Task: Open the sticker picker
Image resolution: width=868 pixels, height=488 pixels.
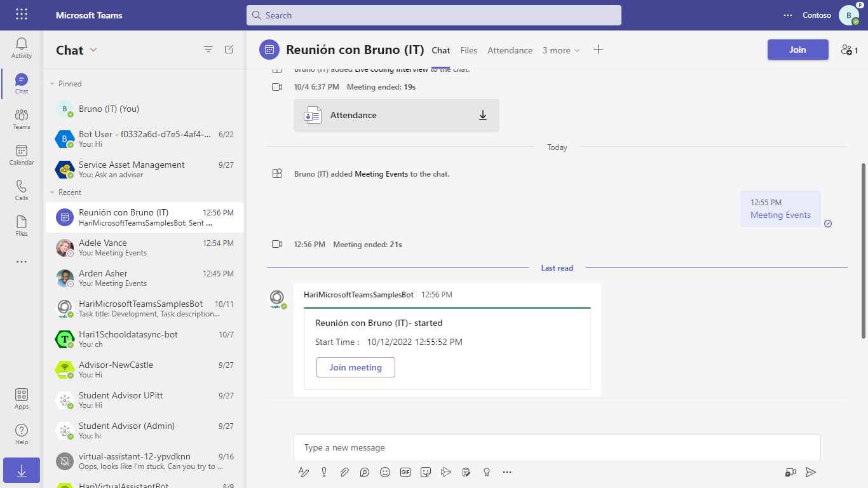Action: click(426, 472)
